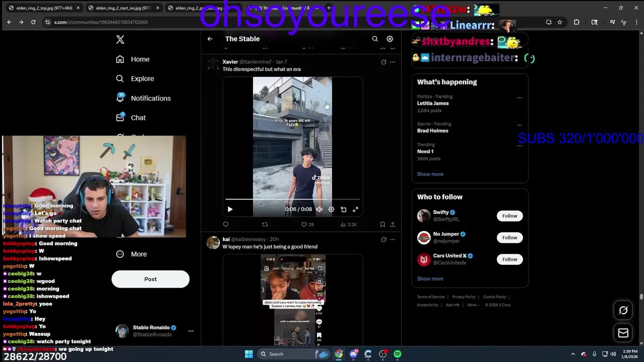Play the video in Xavier's post
The height and width of the screenshot is (362, 644).
tap(230, 209)
